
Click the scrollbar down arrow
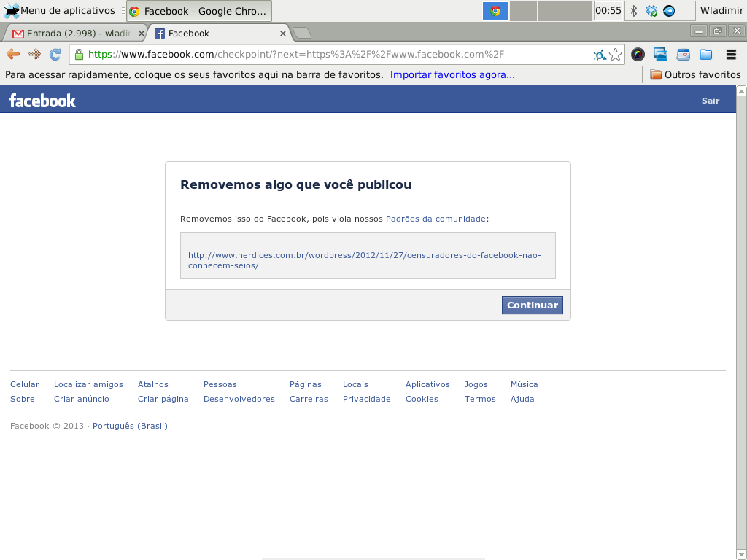click(741, 555)
